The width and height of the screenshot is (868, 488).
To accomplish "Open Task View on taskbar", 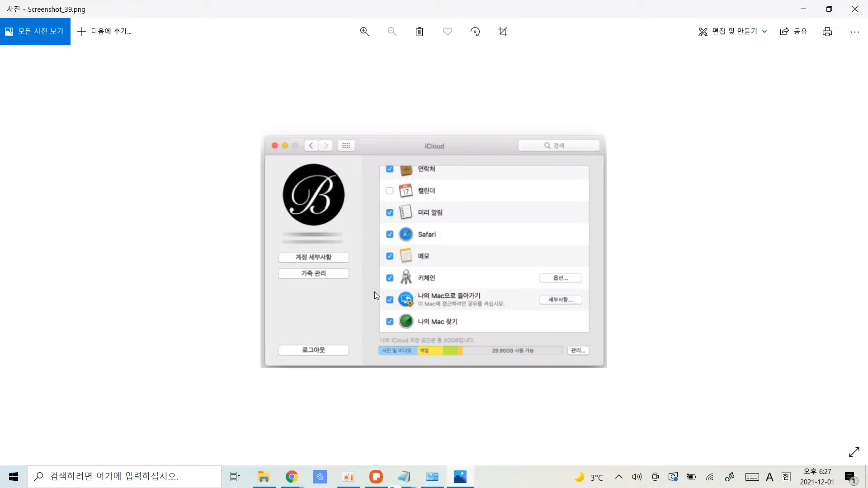I will coord(235,477).
